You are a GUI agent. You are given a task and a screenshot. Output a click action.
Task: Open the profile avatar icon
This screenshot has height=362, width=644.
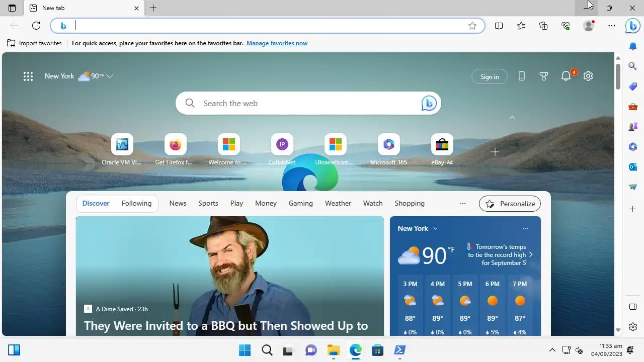pos(588,26)
